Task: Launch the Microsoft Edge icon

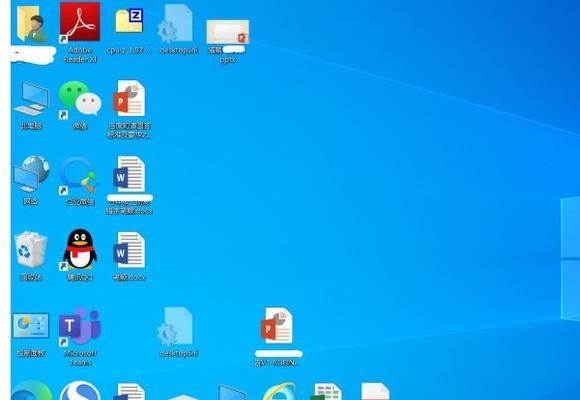Action: (32, 391)
